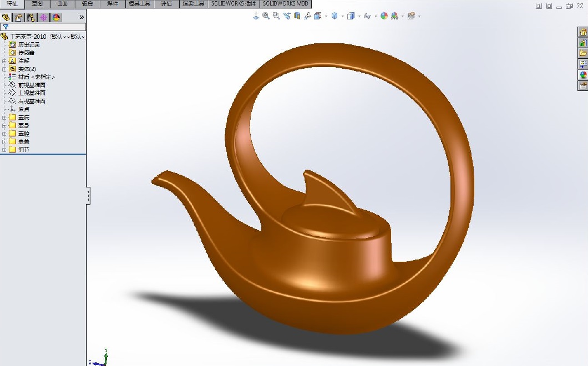Click the Edit Appearance color sphere icon
588x366 pixels.
384,16
